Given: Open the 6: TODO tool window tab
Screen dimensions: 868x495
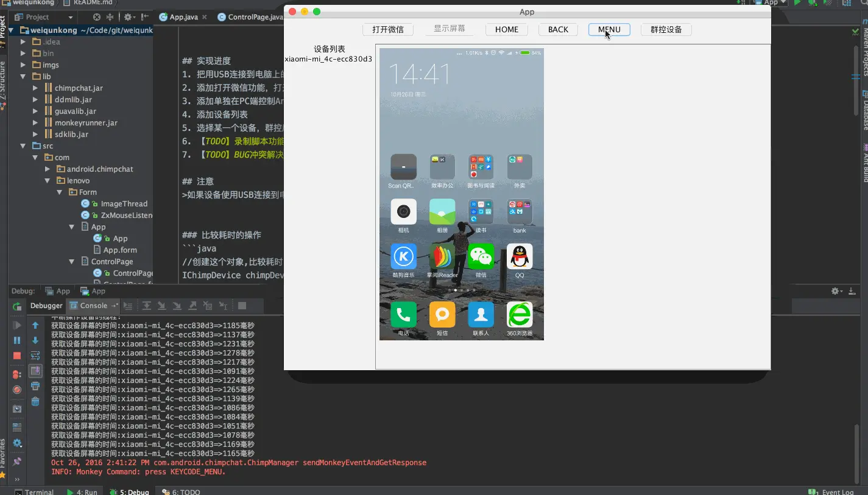Looking at the screenshot, I should click(x=181, y=491).
